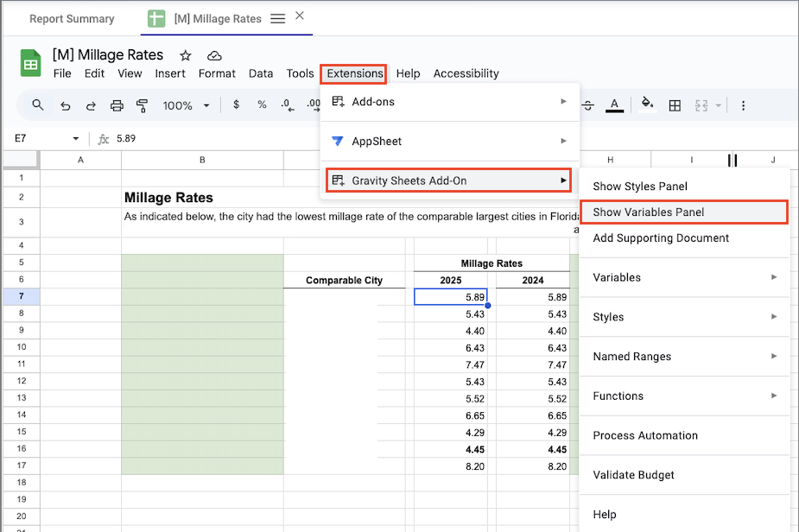Click the [M] Millage Rates document title

coord(108,54)
